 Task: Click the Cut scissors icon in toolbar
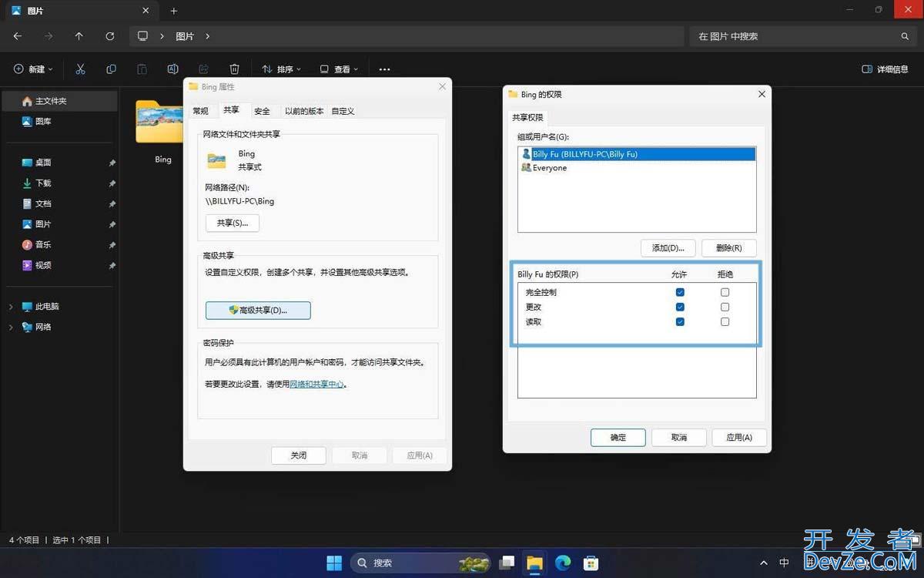coord(80,69)
